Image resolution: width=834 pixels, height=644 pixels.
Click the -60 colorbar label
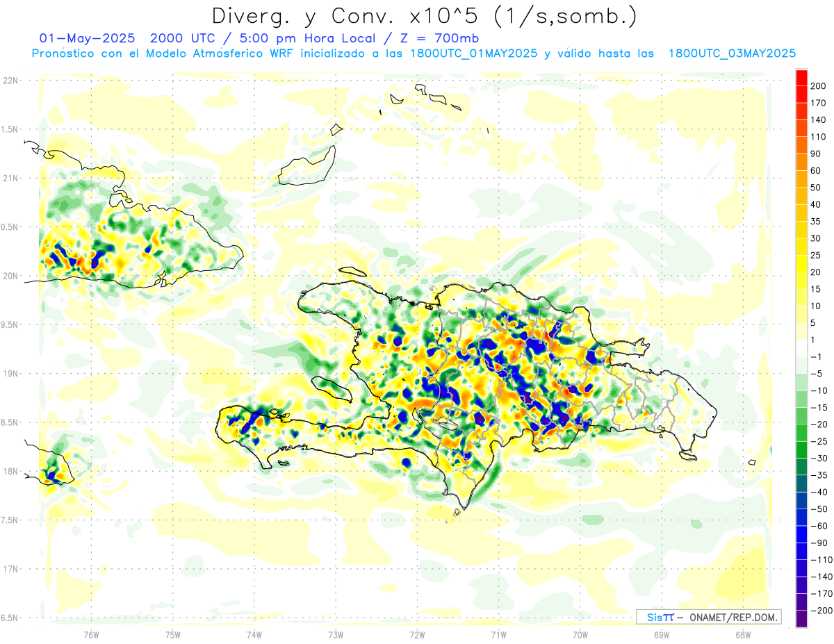(x=821, y=526)
